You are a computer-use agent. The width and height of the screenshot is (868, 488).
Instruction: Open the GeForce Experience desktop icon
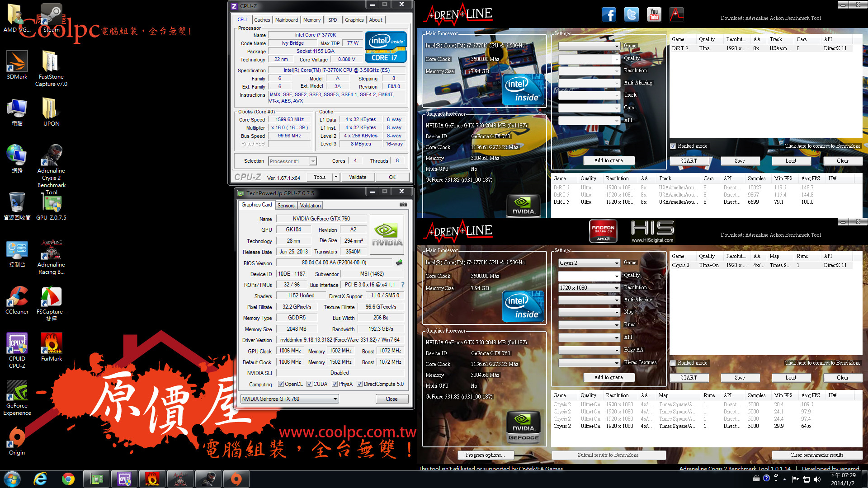(17, 398)
